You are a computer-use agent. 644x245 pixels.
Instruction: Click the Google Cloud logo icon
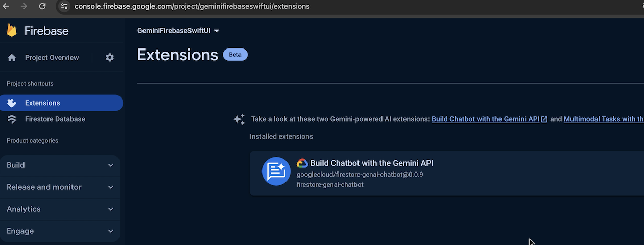click(302, 163)
